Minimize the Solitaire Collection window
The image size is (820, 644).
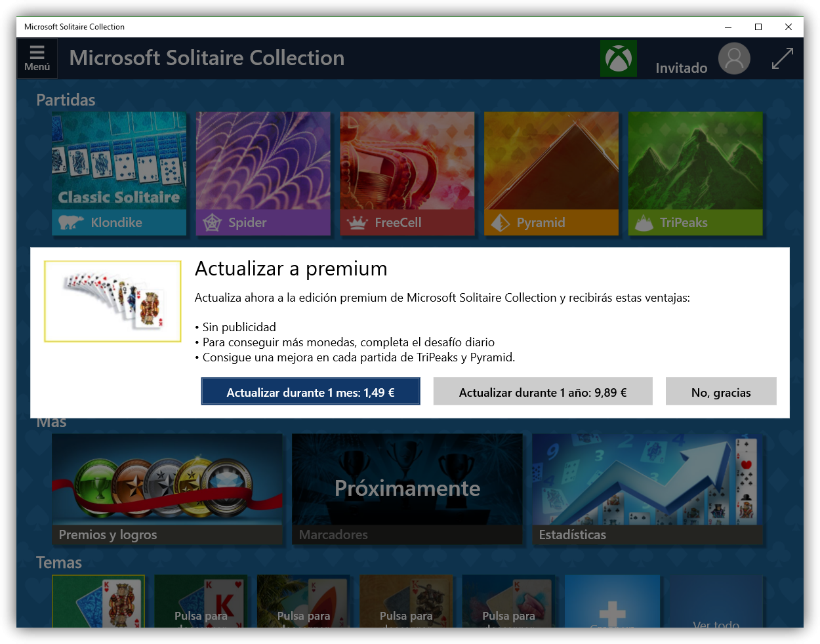[728, 27]
